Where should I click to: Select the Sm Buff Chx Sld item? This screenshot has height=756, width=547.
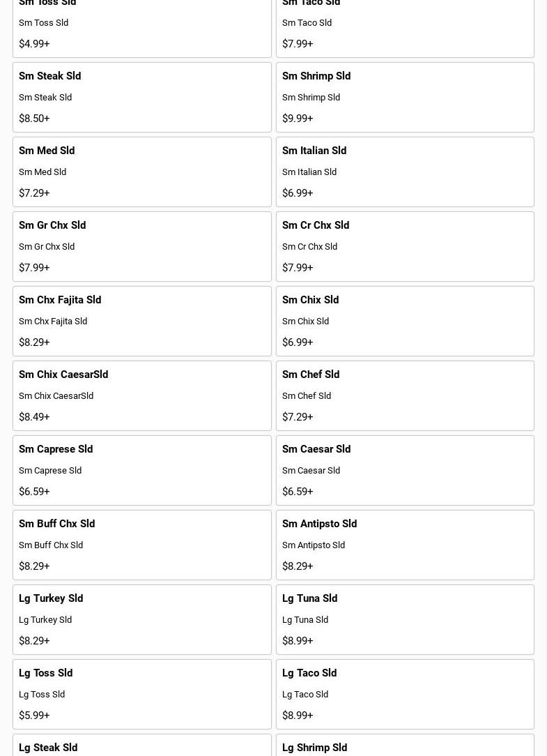pyautogui.click(x=141, y=545)
